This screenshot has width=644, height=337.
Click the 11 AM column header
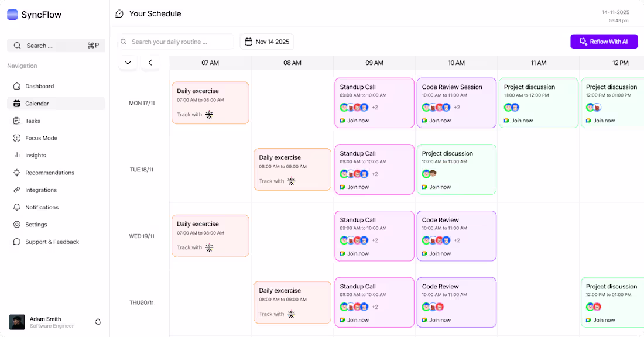click(539, 63)
